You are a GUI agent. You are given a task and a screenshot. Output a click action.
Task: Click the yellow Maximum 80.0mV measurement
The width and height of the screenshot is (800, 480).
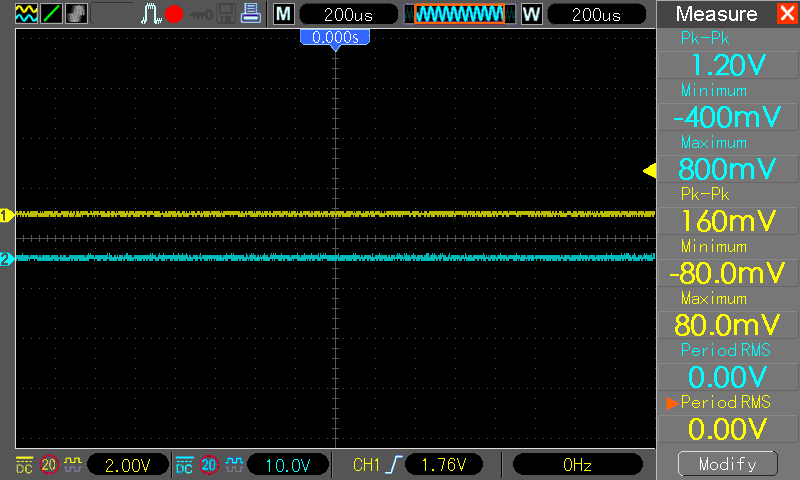click(x=728, y=325)
